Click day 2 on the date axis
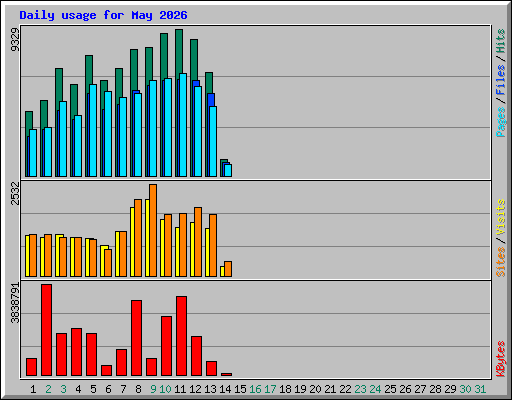 pos(48,389)
